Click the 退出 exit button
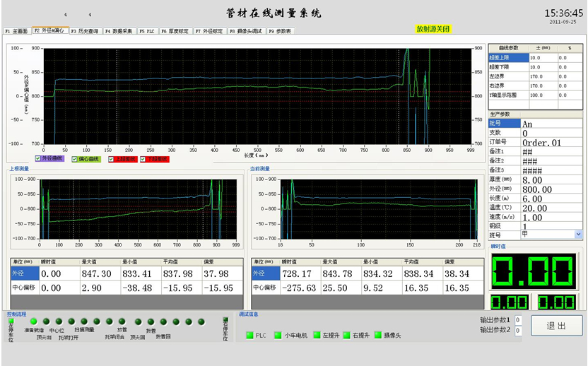 (x=556, y=326)
